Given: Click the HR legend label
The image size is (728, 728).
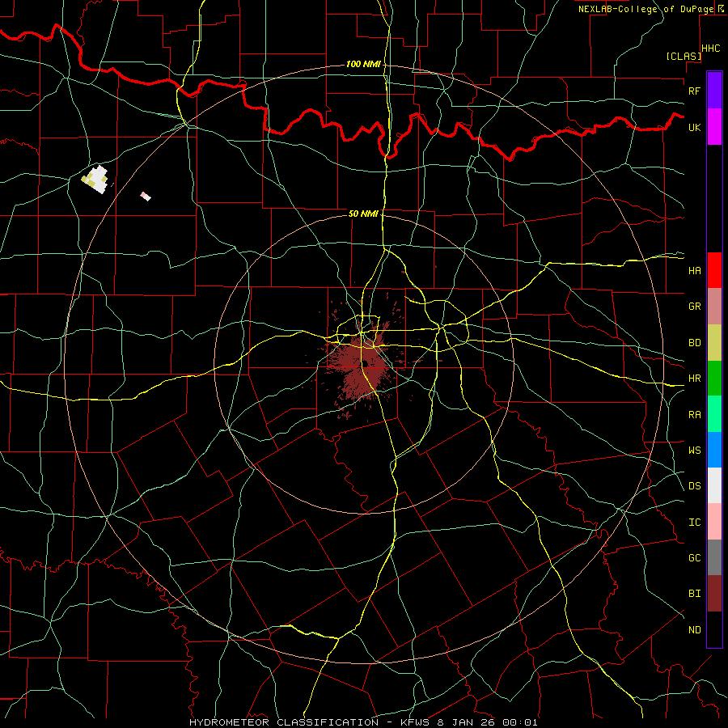Looking at the screenshot, I should point(694,379).
